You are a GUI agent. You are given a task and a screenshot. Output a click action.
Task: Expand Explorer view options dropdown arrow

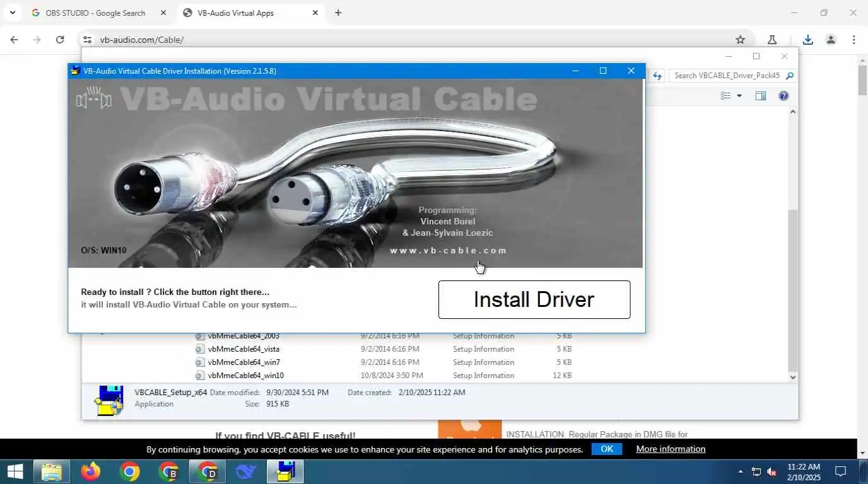click(739, 96)
